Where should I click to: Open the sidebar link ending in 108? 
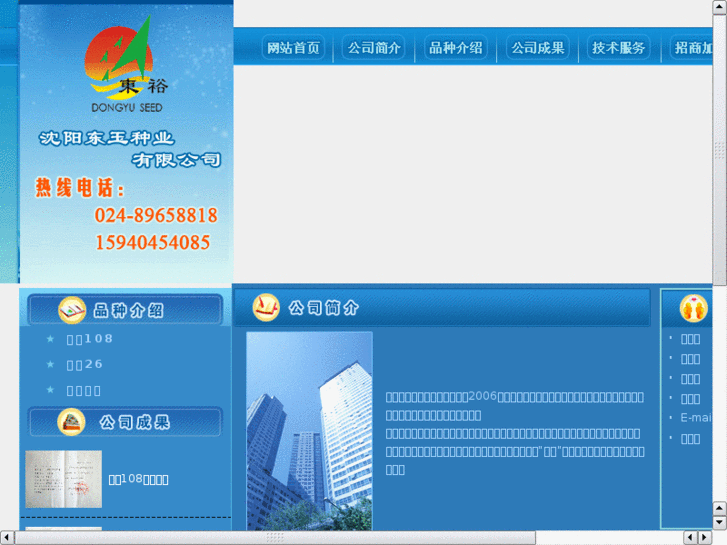[x=89, y=339]
